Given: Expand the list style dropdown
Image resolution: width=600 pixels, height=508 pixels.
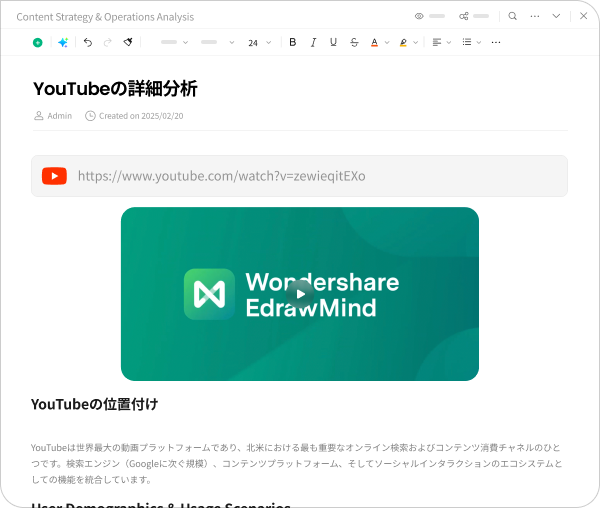Looking at the screenshot, I should tap(472, 43).
